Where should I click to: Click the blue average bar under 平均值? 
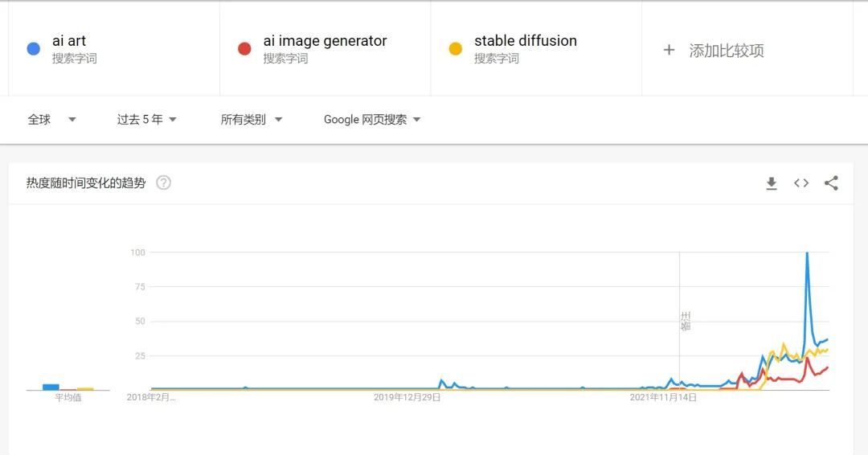pos(51,387)
